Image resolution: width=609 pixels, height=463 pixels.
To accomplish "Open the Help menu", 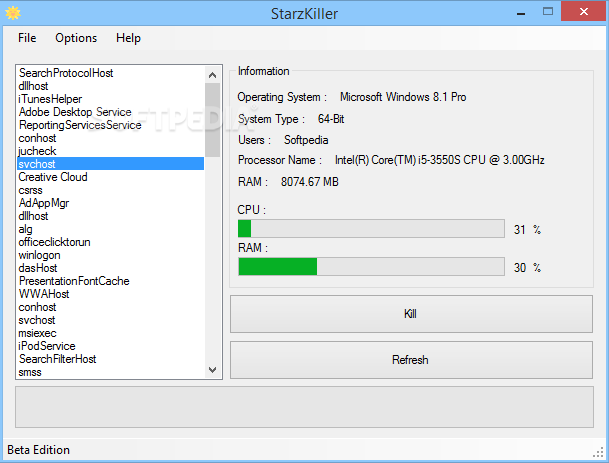I will point(128,38).
